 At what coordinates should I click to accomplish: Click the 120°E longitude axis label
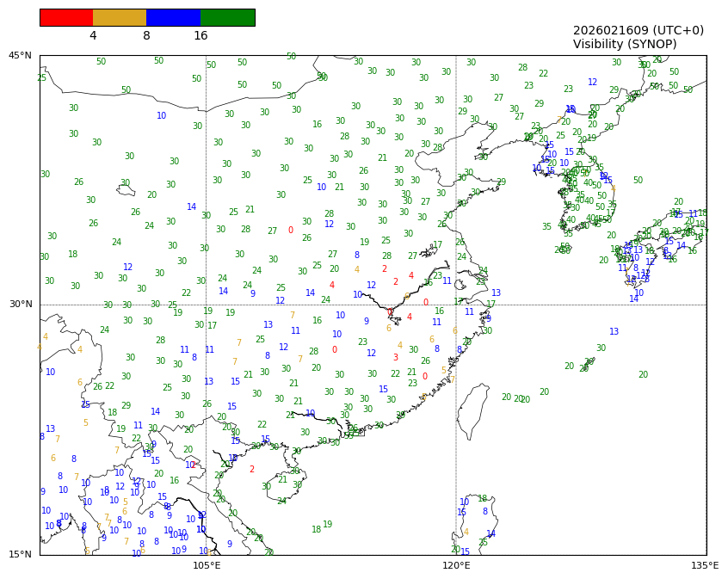pyautogui.click(x=456, y=566)
